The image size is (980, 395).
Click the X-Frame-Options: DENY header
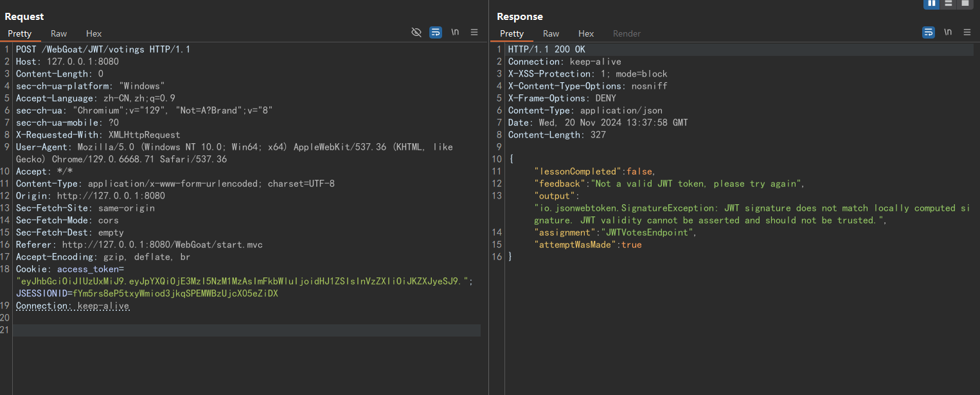tap(562, 98)
